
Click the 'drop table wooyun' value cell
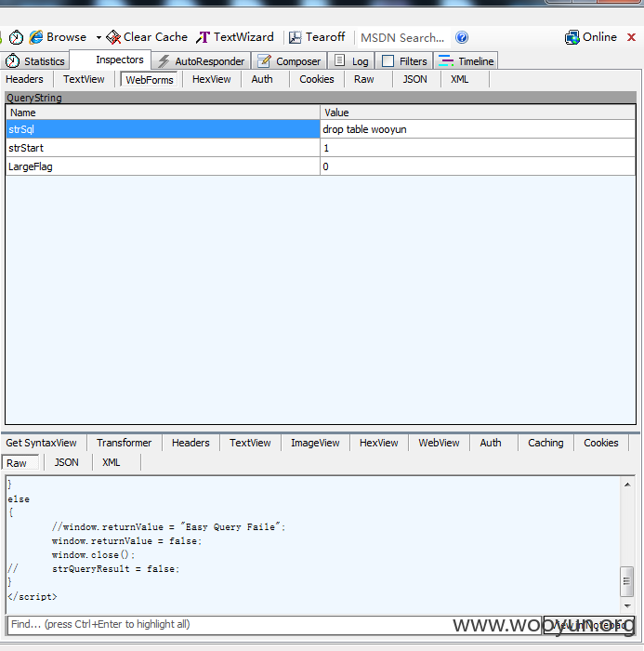coord(478,129)
